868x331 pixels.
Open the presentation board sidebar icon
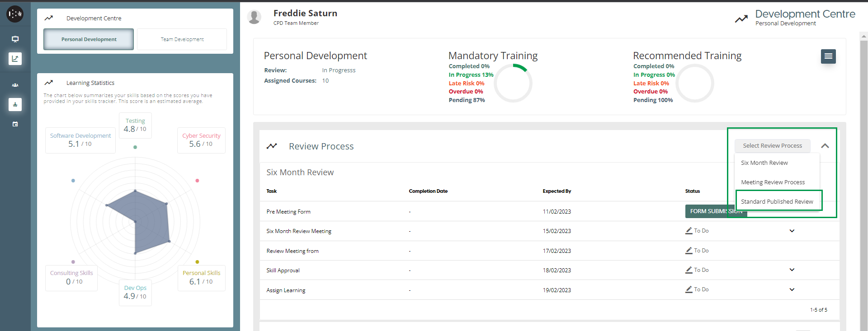pos(15,39)
